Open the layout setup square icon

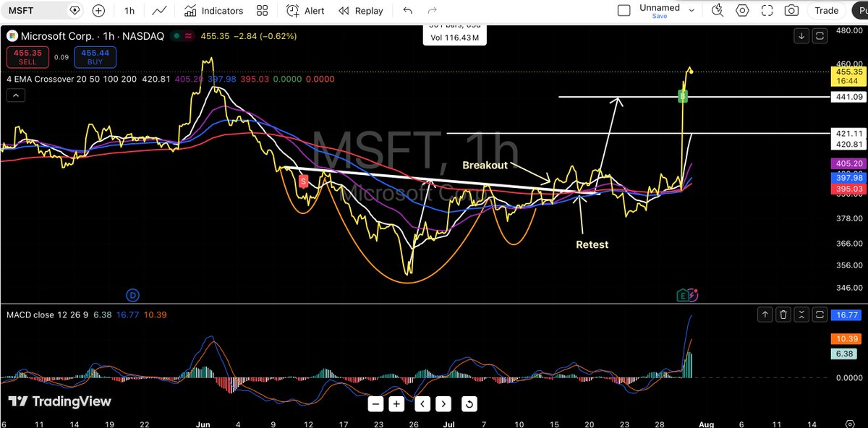pyautogui.click(x=624, y=11)
